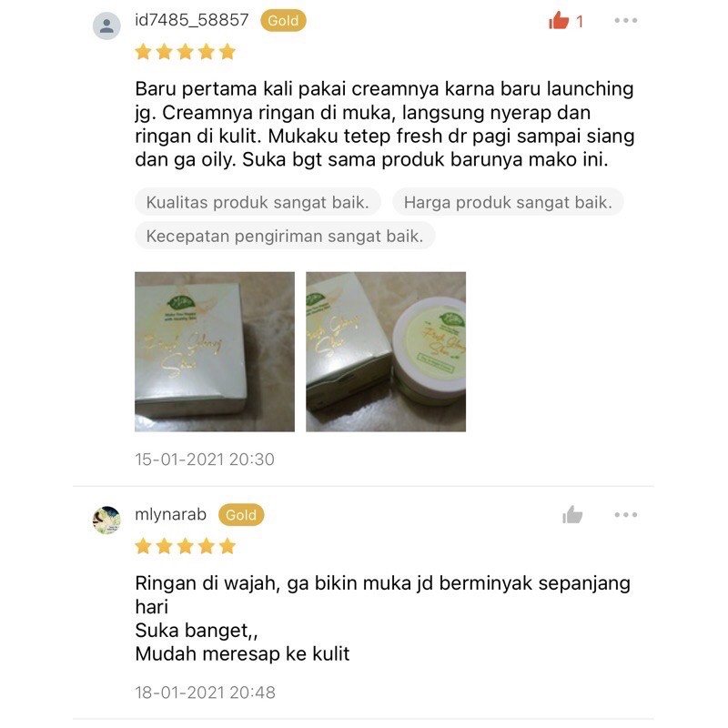Click the Gold badge beside mlynarab
The height and width of the screenshot is (728, 728).
coord(241,515)
